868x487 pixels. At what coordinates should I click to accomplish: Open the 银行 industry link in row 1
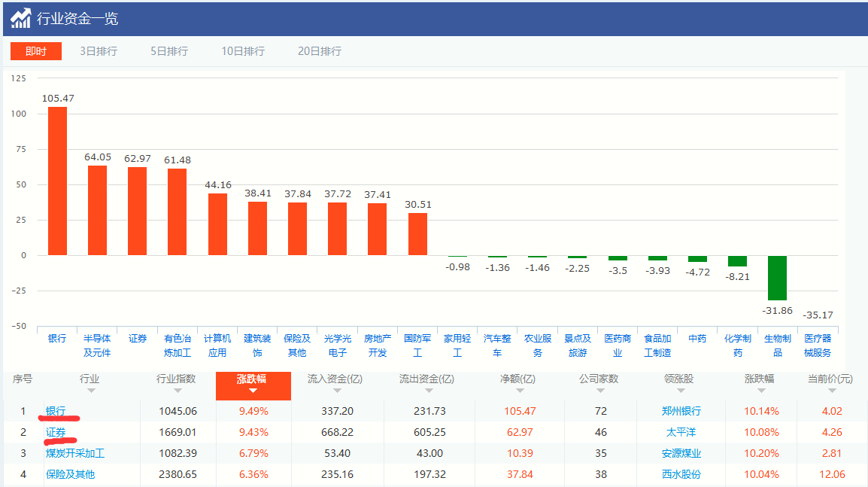point(56,411)
